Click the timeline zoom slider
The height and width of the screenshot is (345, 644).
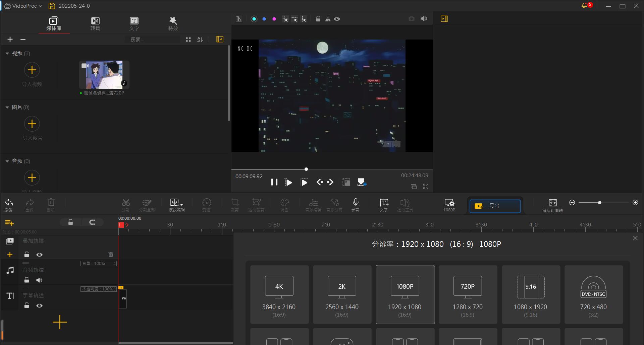pos(603,203)
